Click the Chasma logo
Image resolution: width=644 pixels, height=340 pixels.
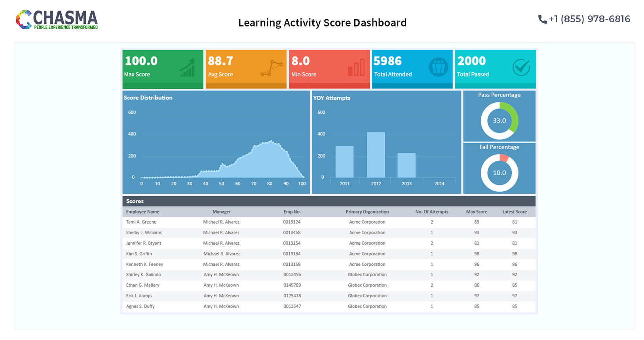click(x=57, y=20)
